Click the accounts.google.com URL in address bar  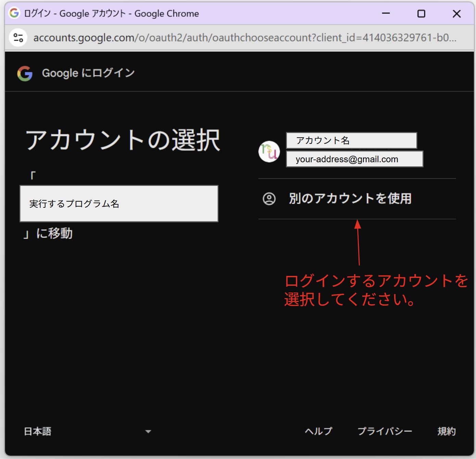click(245, 37)
